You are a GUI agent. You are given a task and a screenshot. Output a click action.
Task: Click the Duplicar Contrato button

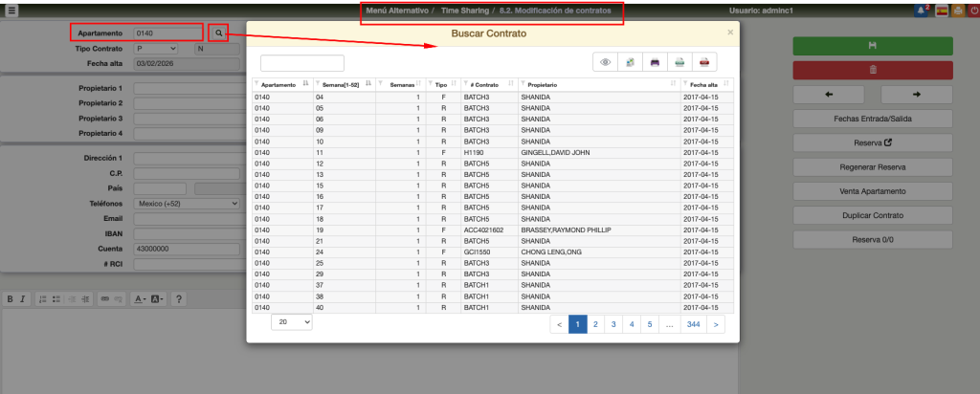pos(872,215)
